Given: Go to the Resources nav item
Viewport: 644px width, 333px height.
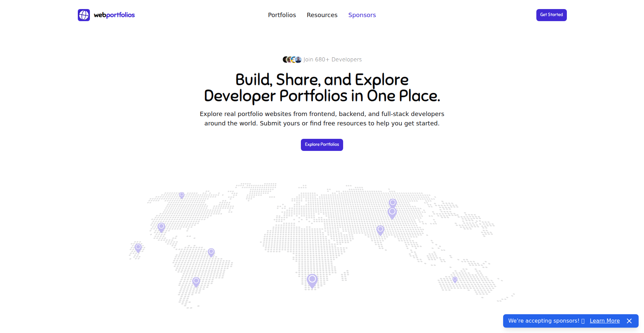Looking at the screenshot, I should pos(322,15).
